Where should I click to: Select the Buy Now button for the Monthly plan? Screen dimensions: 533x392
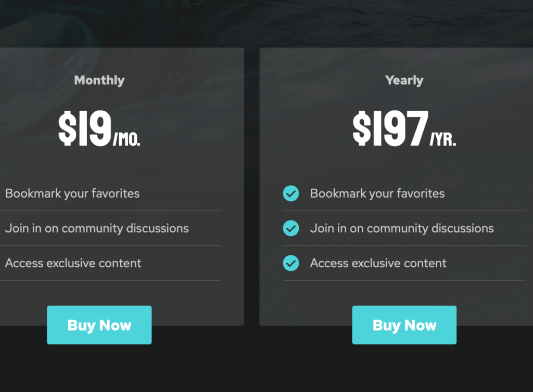(99, 325)
